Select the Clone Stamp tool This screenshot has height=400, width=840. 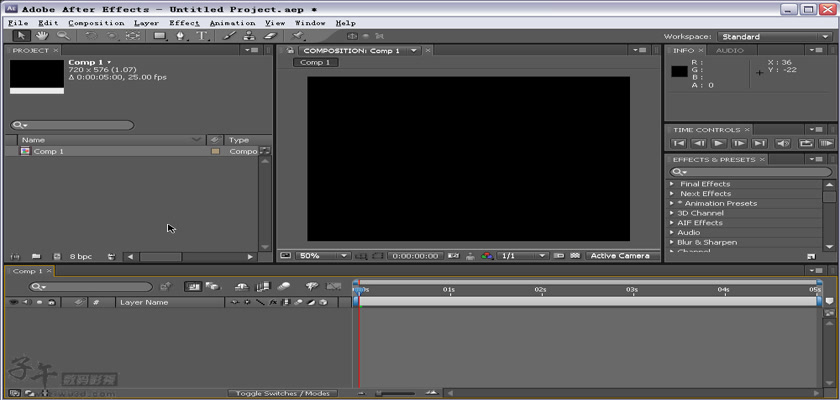coord(249,36)
